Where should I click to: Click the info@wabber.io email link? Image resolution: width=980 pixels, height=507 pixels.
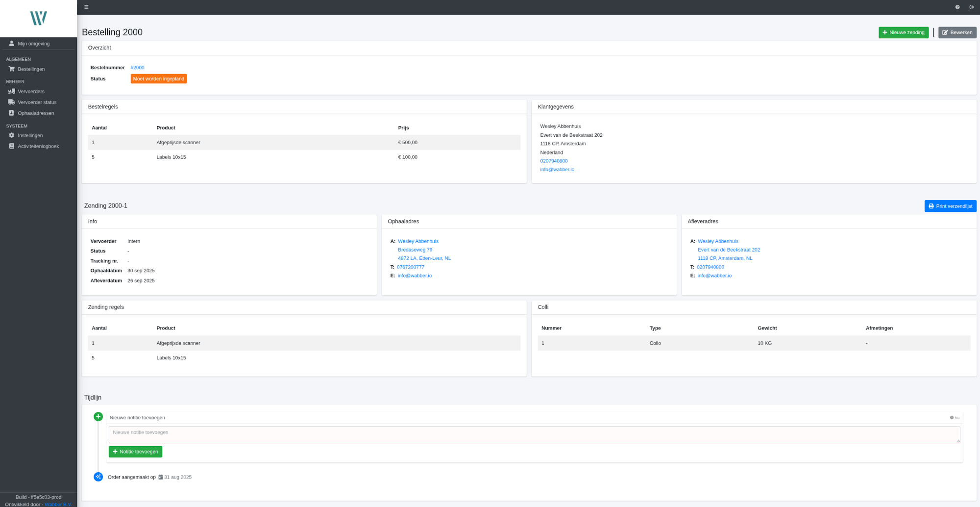557,169
